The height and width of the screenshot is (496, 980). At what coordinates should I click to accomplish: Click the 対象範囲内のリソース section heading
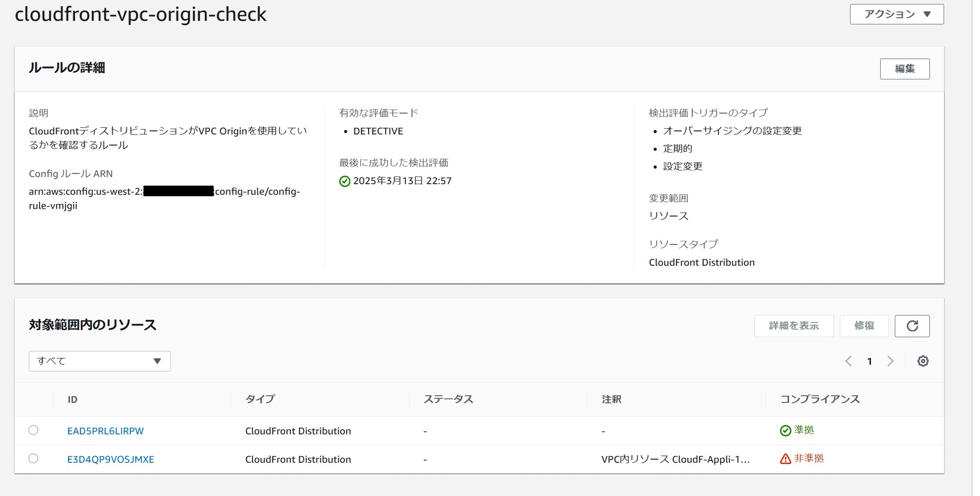92,325
